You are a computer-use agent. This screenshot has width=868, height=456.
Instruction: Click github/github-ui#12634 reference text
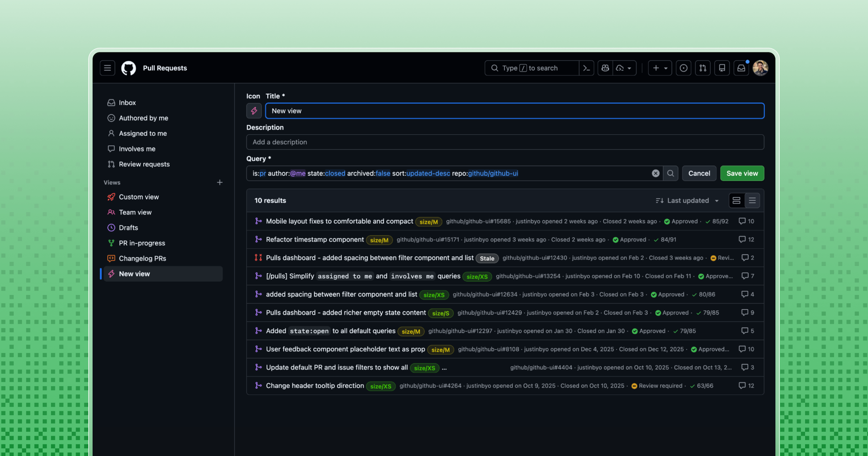pos(485,295)
